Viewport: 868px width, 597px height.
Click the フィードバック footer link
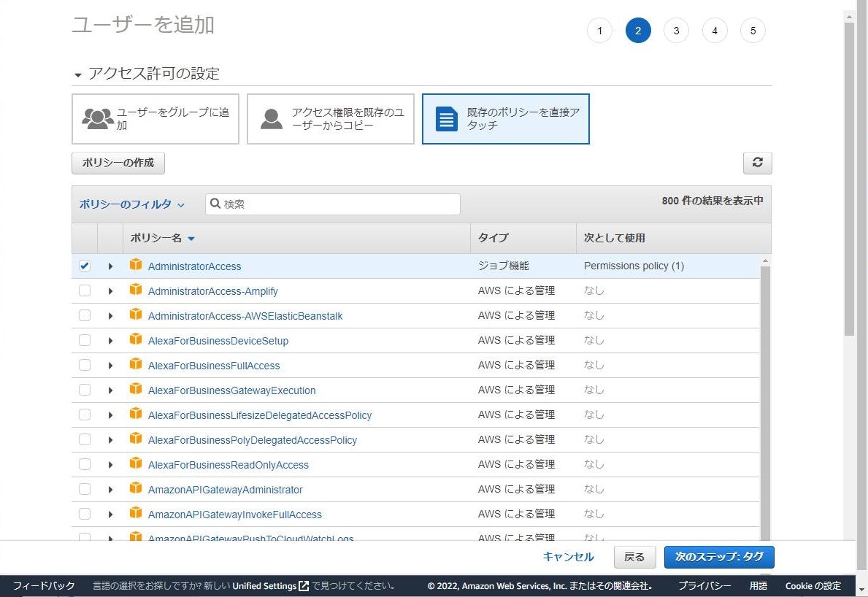click(x=44, y=586)
